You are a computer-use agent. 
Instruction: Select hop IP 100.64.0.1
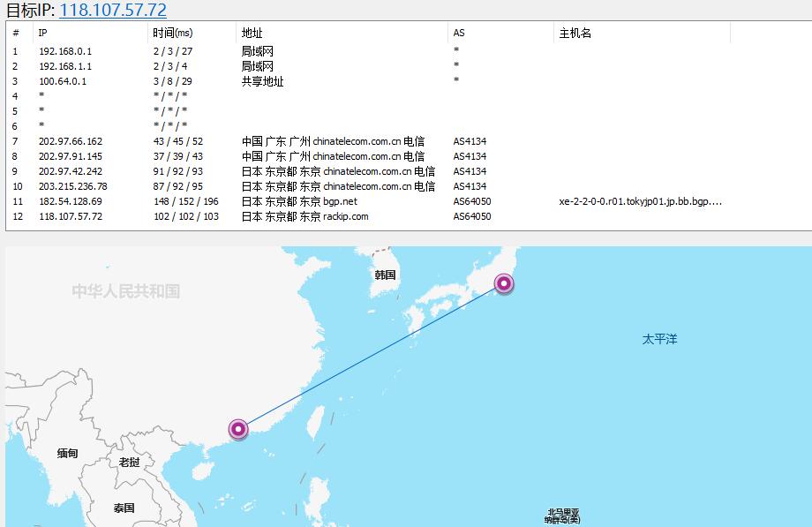63,81
